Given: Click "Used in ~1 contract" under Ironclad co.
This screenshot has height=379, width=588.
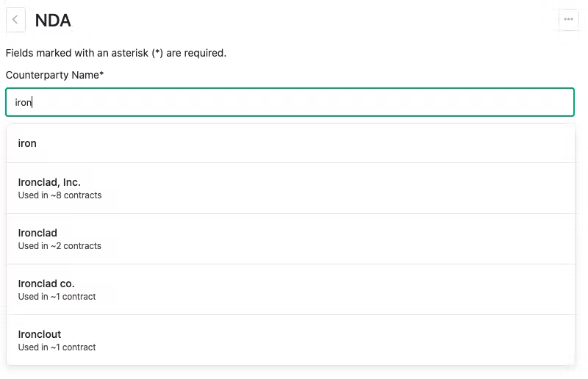Looking at the screenshot, I should click(x=57, y=297).
